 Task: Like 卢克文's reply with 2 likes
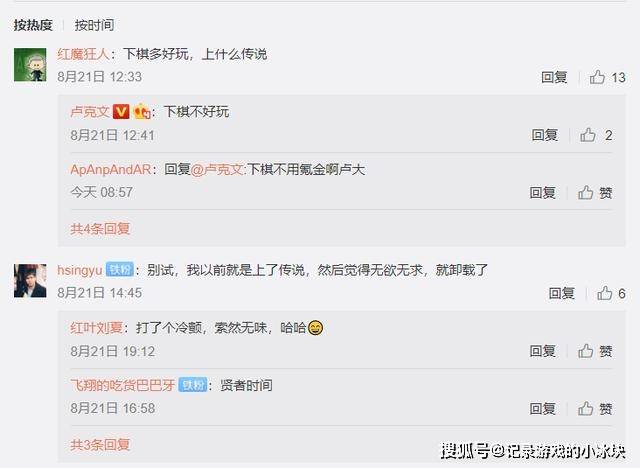[596, 135]
